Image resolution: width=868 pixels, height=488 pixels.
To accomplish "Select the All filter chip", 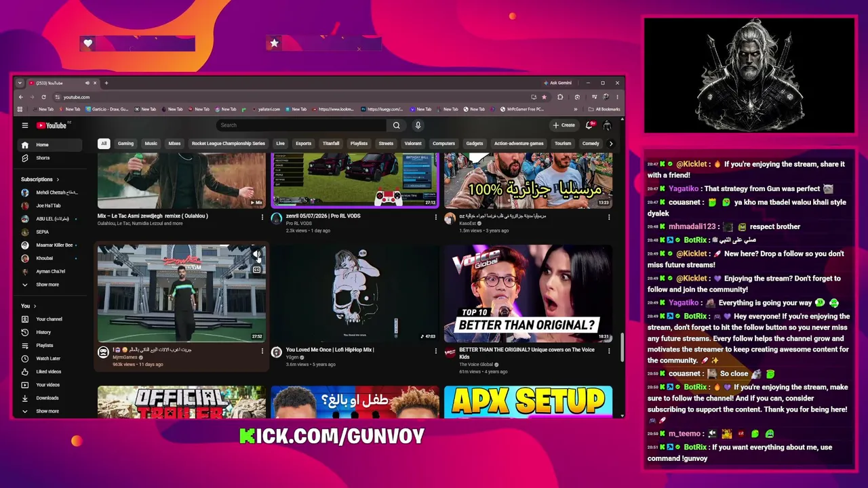I will 104,144.
